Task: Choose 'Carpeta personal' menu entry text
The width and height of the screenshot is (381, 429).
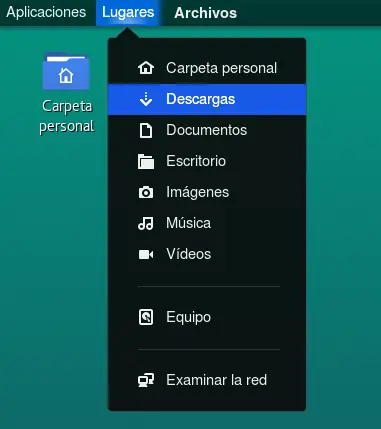Action: [221, 68]
